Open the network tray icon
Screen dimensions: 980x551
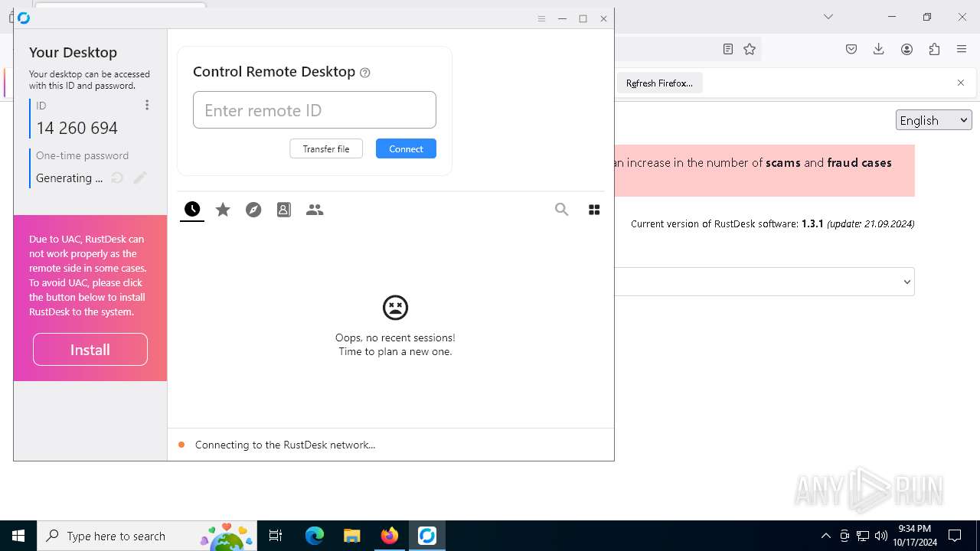[x=863, y=536]
